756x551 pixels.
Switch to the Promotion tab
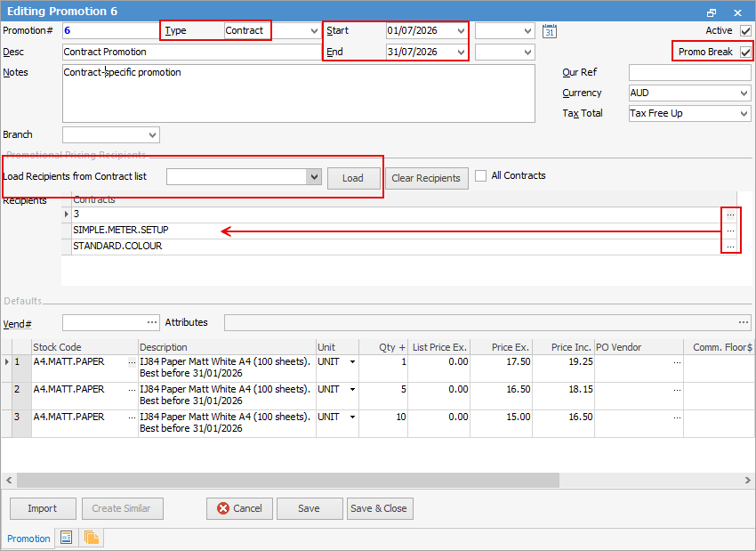point(28,539)
